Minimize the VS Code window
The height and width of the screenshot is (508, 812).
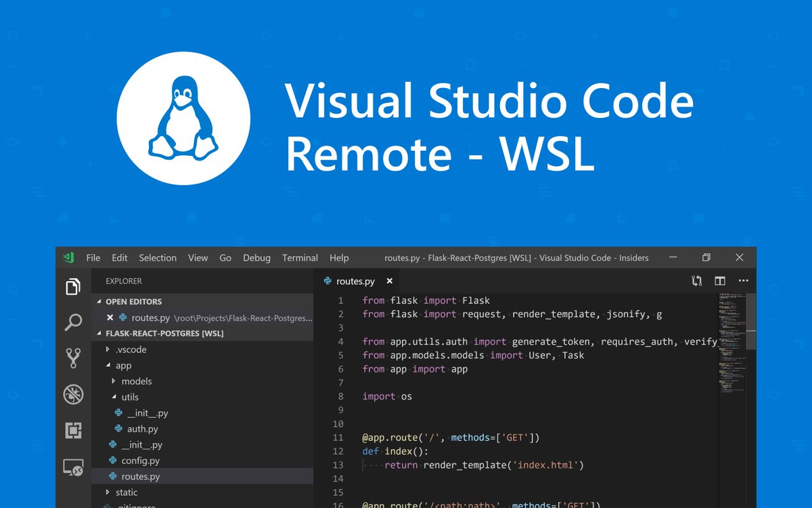pyautogui.click(x=673, y=258)
